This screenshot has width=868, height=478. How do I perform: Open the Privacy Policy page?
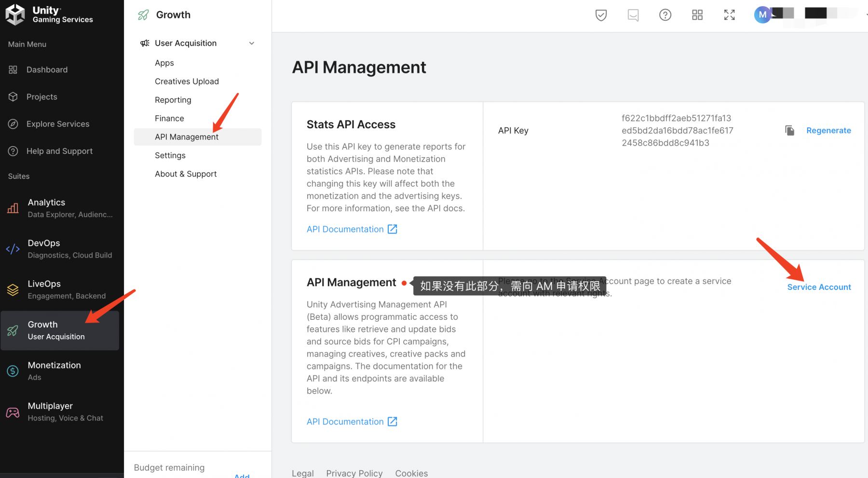[x=354, y=473]
